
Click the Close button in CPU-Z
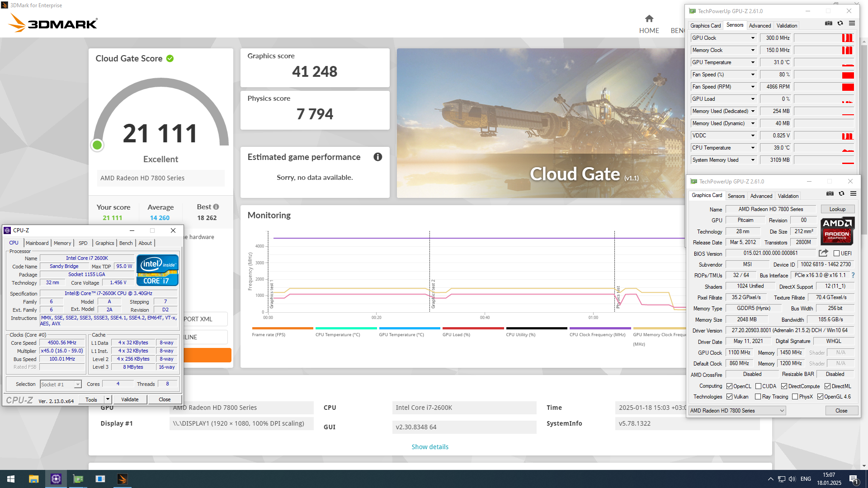165,399
